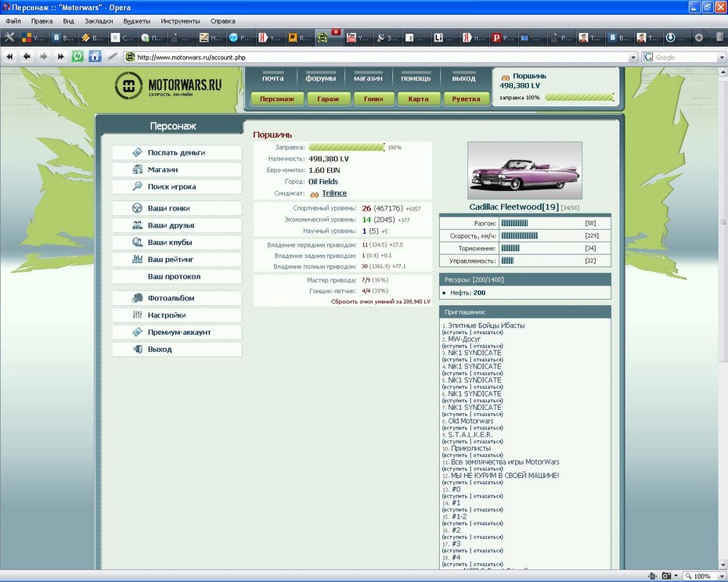
Task: Click the clubs icon beside Ваши клубы
Action: [137, 242]
